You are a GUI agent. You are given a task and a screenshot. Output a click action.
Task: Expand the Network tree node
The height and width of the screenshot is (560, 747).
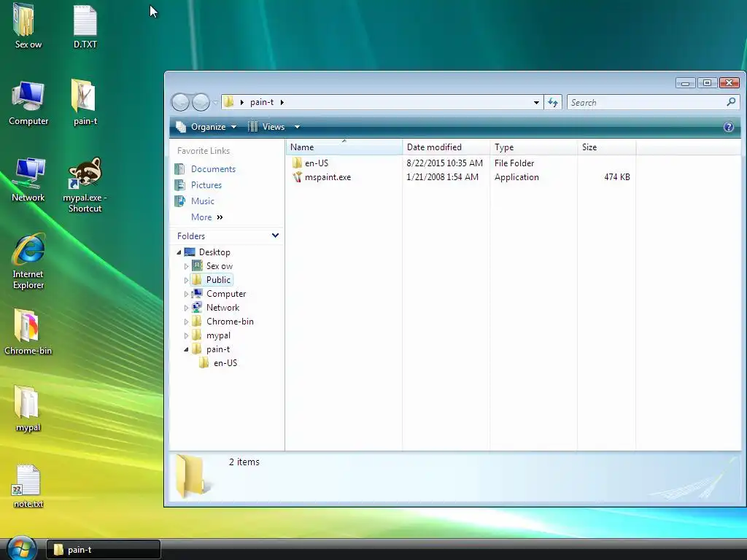tap(186, 308)
